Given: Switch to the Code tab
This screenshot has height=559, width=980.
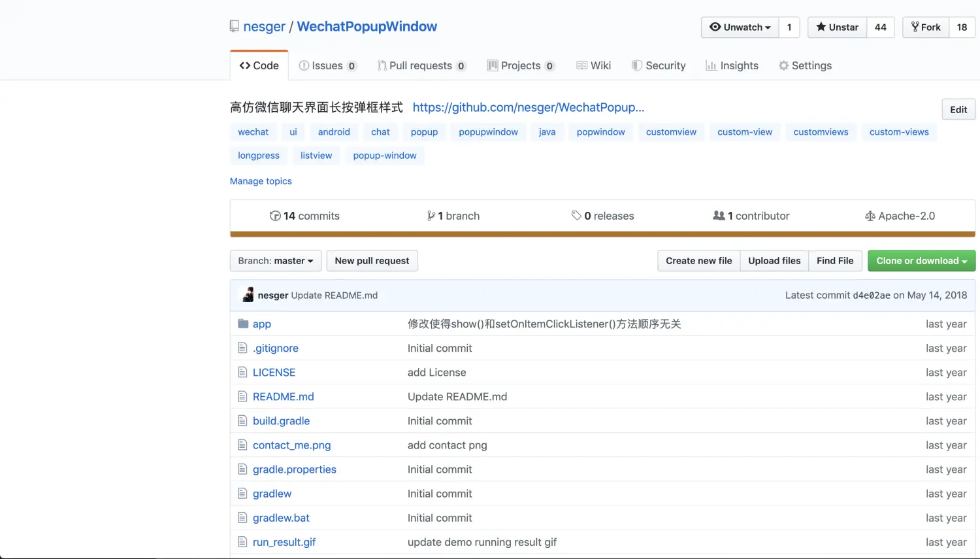Looking at the screenshot, I should [x=259, y=65].
